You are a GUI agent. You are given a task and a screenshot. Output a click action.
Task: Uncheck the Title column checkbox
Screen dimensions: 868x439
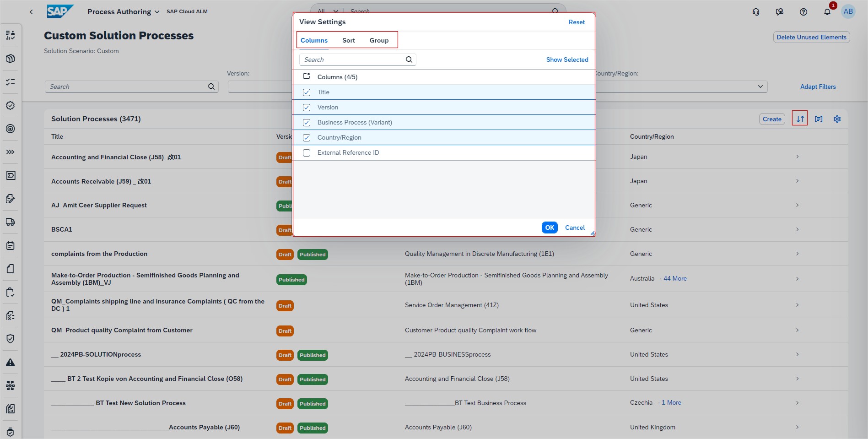point(307,92)
